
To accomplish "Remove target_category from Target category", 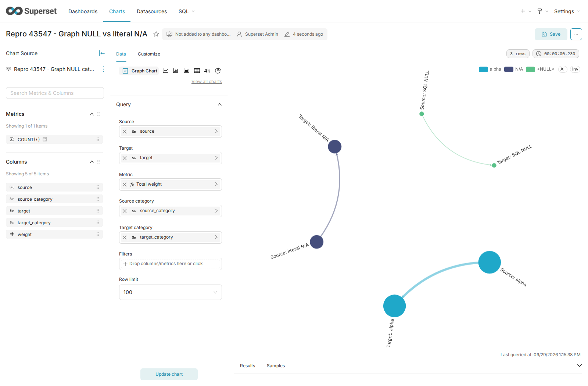I will 125,237.
